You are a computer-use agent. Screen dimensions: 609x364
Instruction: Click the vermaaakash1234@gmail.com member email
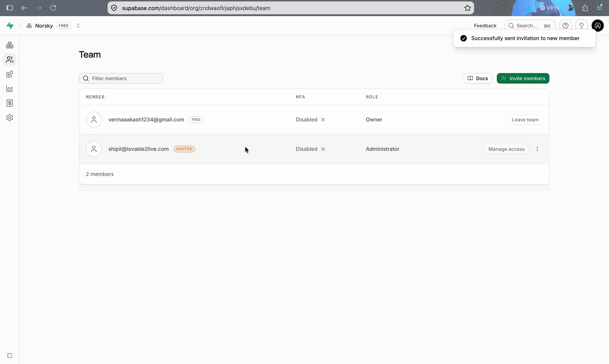pyautogui.click(x=146, y=120)
